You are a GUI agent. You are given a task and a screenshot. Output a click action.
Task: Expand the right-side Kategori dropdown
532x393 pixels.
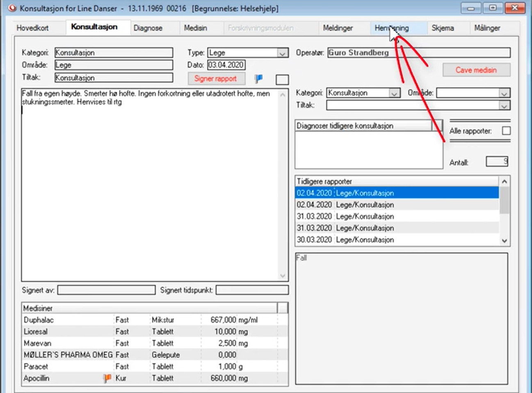(x=394, y=93)
